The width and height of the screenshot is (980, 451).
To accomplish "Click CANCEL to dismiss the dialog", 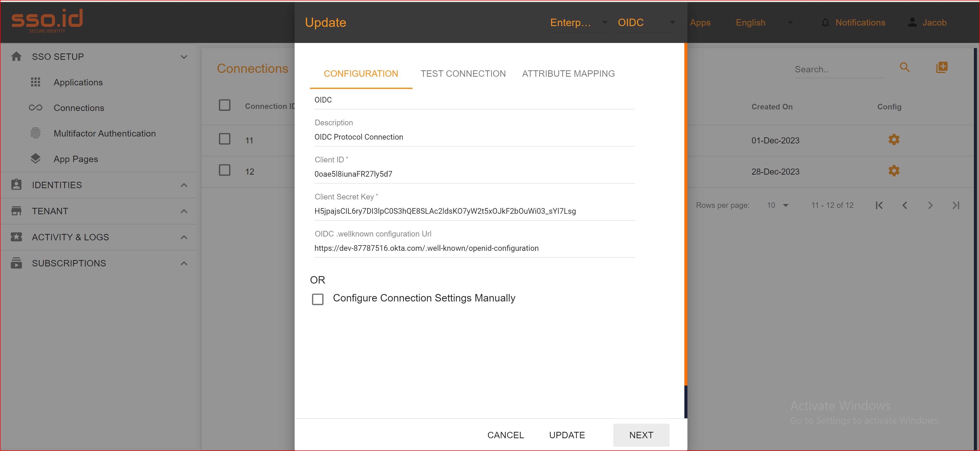I will pyautogui.click(x=506, y=435).
